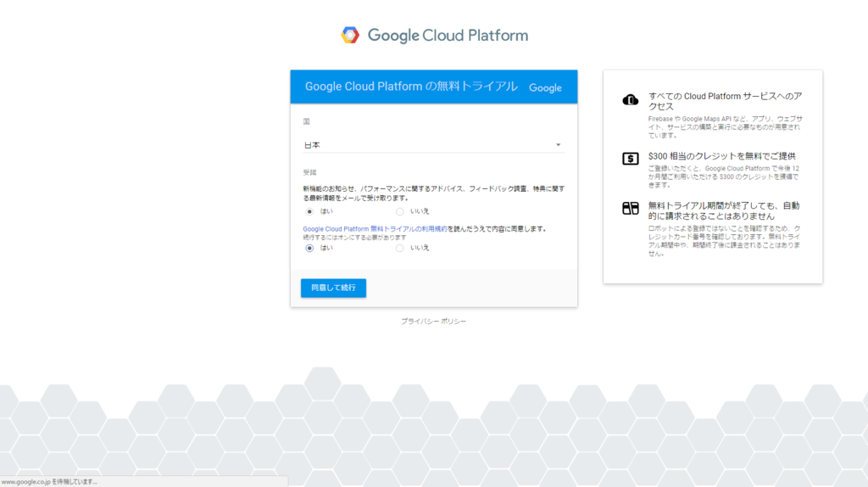Viewport: 868px width, 487px height.
Task: Click the free trial billing card icon
Action: 630,209
